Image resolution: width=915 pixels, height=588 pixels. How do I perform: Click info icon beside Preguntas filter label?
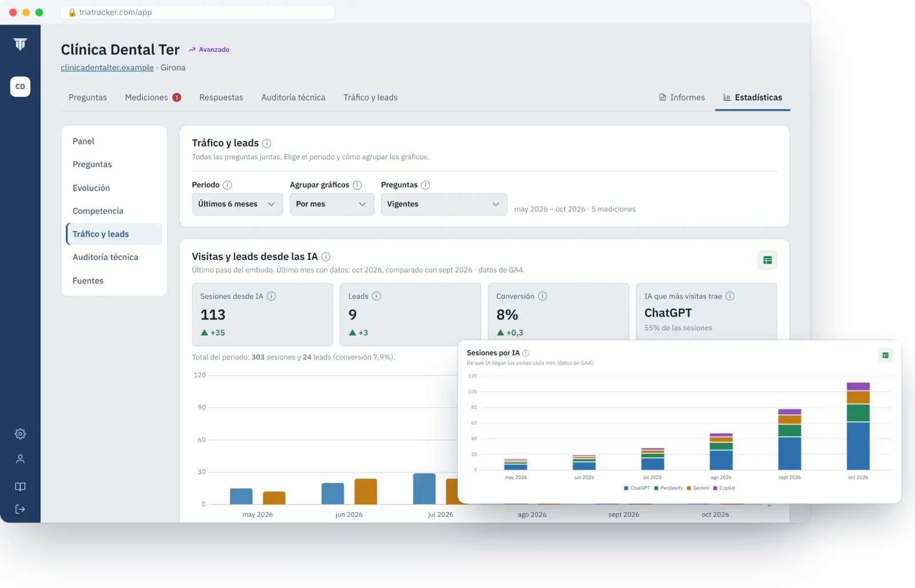(425, 185)
